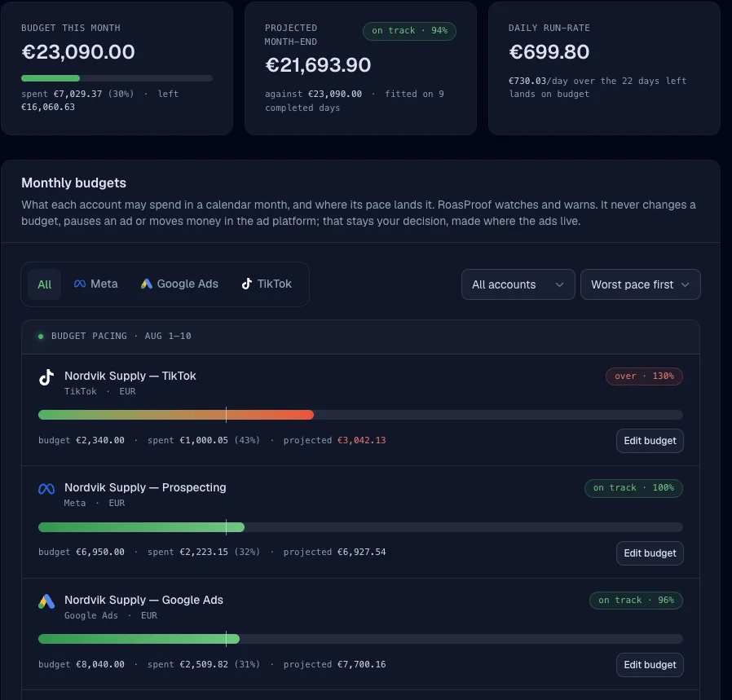Click the €21,693.90 projected month-end value
The image size is (732, 700).
point(318,65)
